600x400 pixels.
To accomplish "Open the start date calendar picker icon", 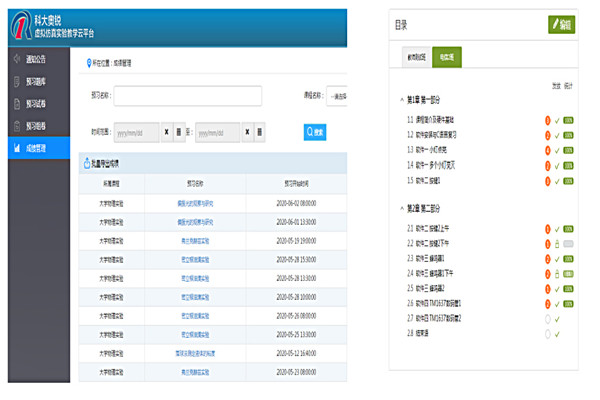I will pyautogui.click(x=179, y=132).
